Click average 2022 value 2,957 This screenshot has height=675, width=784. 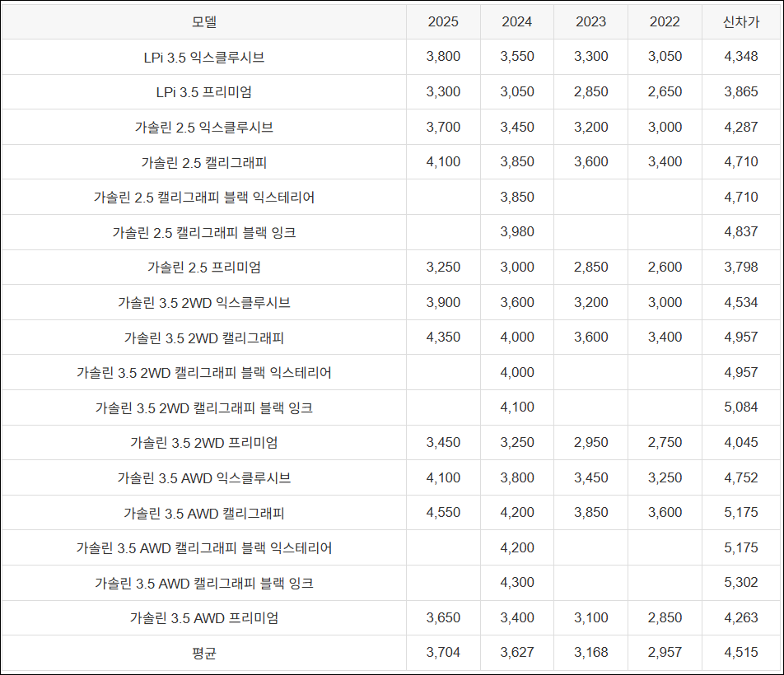[x=665, y=652]
